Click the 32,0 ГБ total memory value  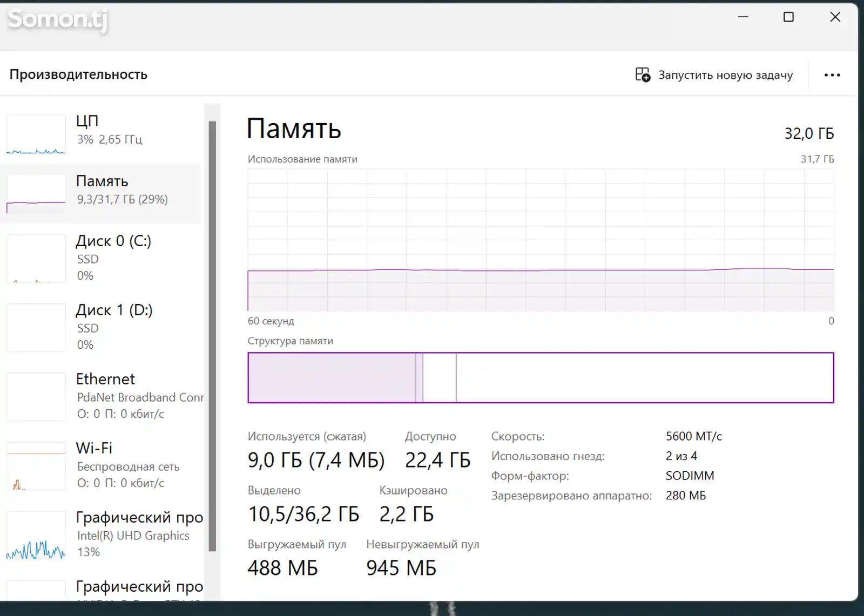coord(809,133)
